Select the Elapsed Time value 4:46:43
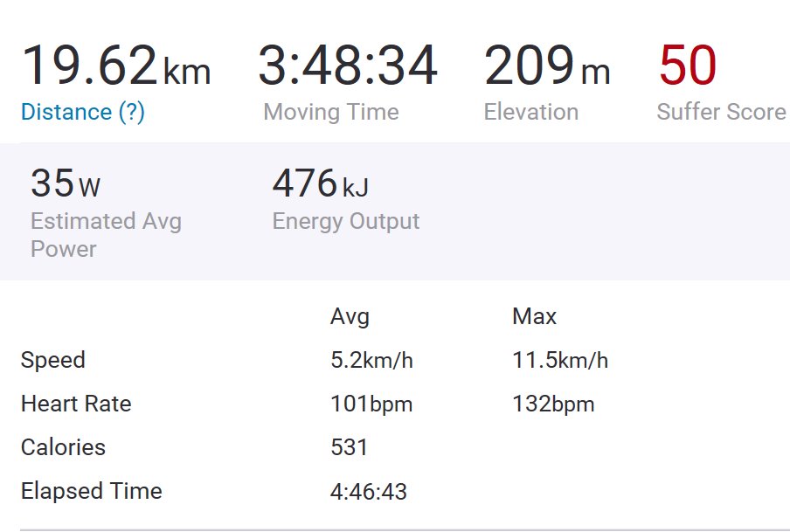 coord(368,491)
